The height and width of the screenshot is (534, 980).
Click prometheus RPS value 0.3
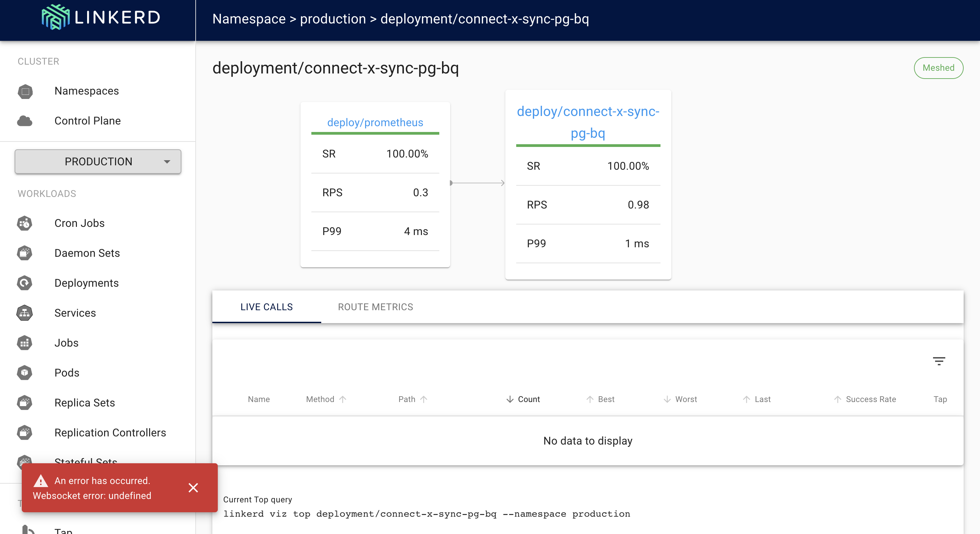pyautogui.click(x=420, y=193)
